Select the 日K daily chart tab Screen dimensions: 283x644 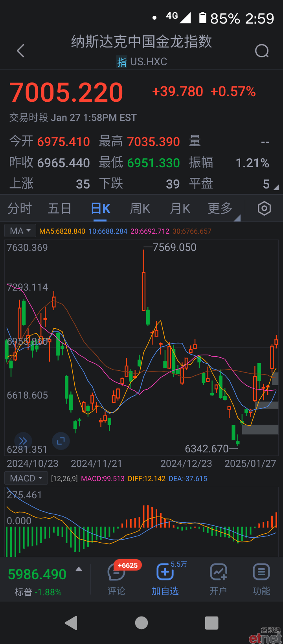[x=101, y=209]
